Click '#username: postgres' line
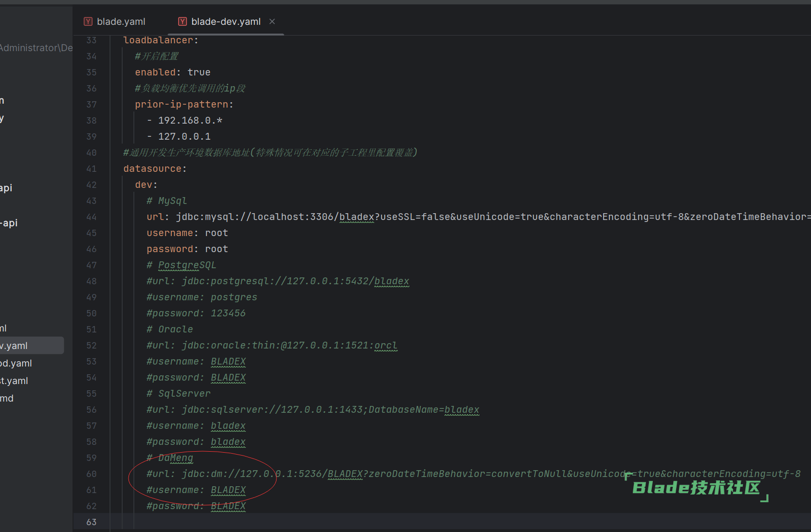Image resolution: width=811 pixels, height=532 pixels. [202, 297]
